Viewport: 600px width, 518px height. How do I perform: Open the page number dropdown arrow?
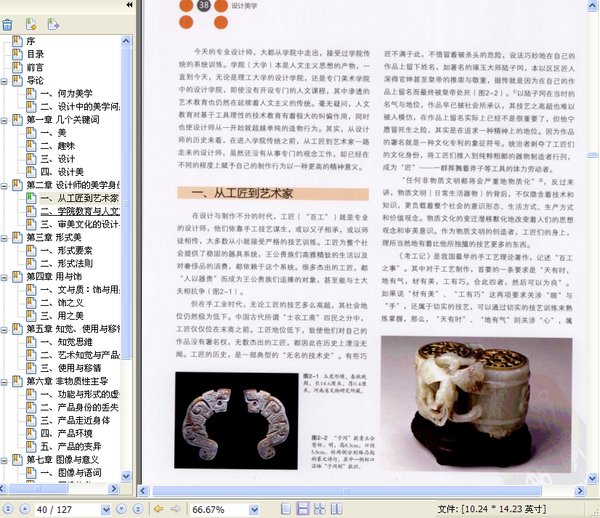105,509
